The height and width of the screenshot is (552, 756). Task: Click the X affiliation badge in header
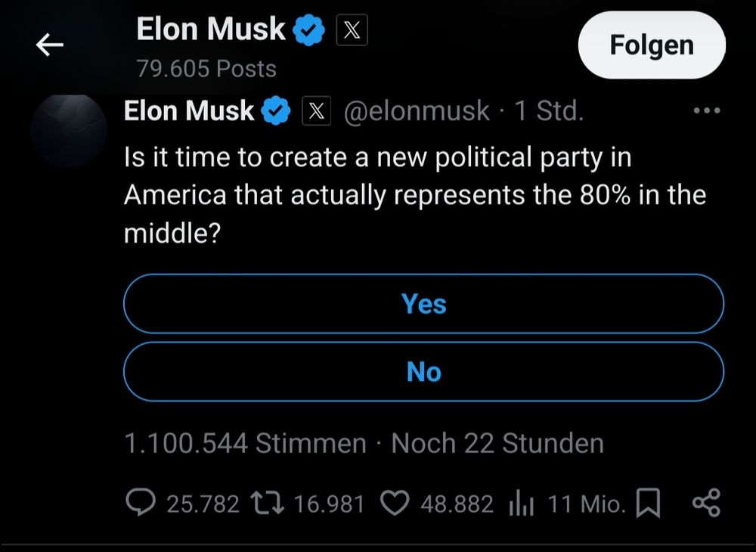[352, 30]
